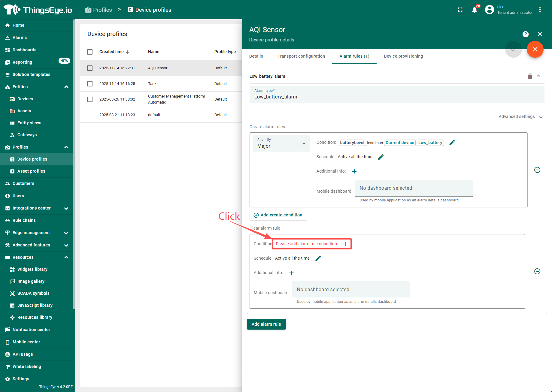Open the Severity dropdown set to Major
Viewport: 552px width, 392px height.
click(x=281, y=144)
